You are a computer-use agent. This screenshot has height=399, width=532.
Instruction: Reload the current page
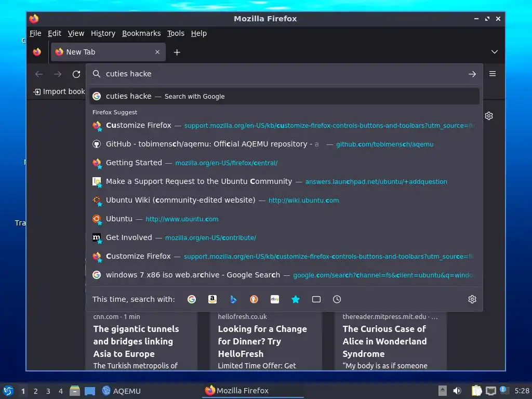coord(76,74)
